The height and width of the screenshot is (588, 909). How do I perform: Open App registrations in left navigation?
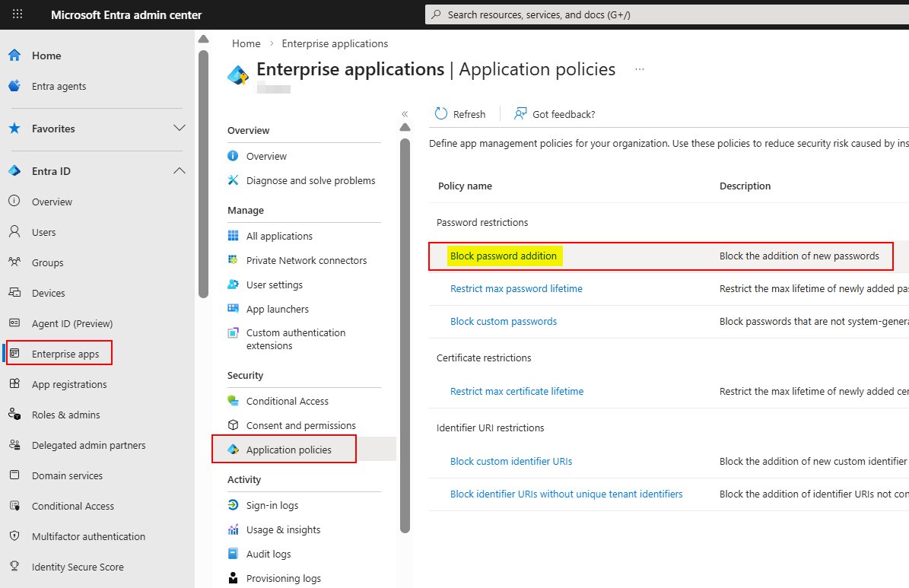pos(69,384)
